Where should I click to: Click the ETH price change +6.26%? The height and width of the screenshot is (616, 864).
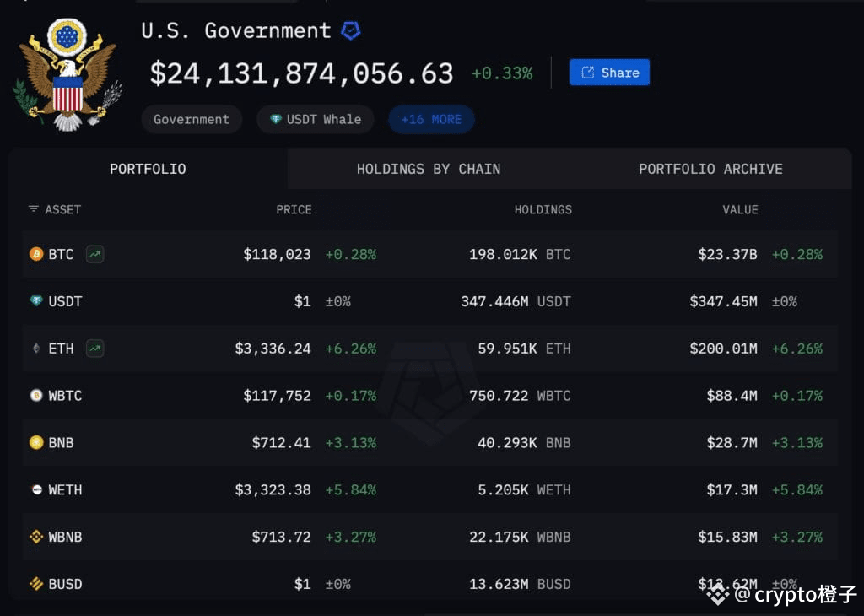click(350, 349)
